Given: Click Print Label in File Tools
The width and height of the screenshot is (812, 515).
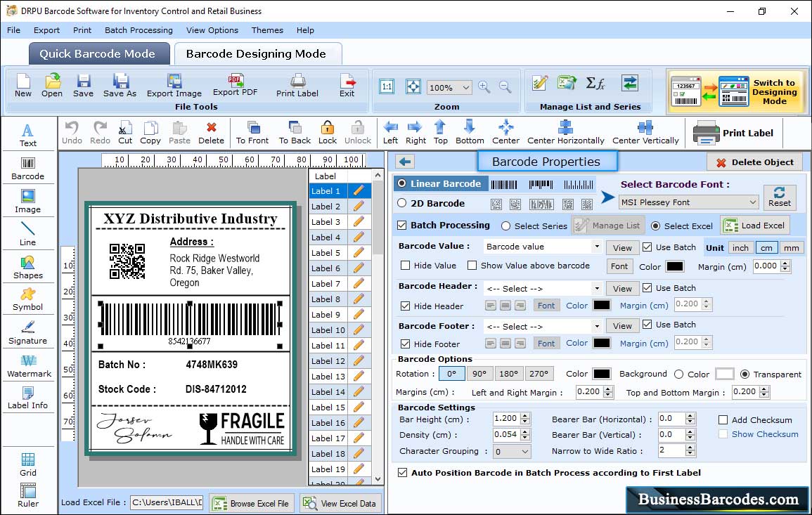Looking at the screenshot, I should [x=297, y=86].
